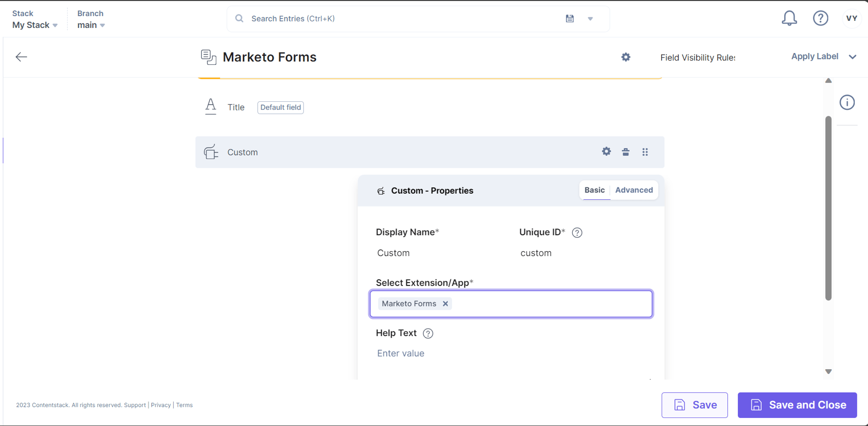Click the saved searches icon in search bar
Image resolution: width=868 pixels, height=426 pixels.
(x=570, y=19)
